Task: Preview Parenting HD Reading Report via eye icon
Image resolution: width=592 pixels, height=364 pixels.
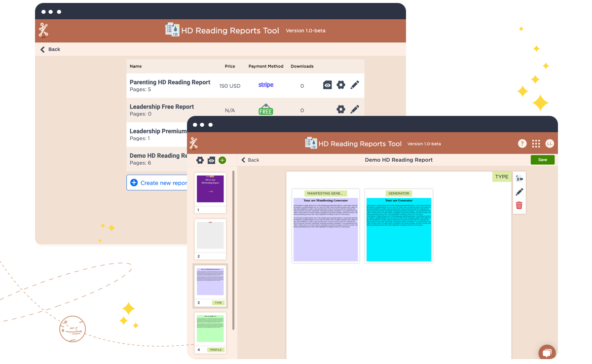Action: (x=327, y=84)
